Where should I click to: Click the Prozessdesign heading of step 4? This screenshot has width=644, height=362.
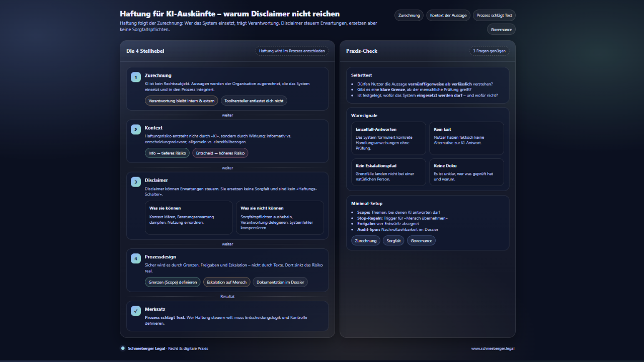coord(160,257)
